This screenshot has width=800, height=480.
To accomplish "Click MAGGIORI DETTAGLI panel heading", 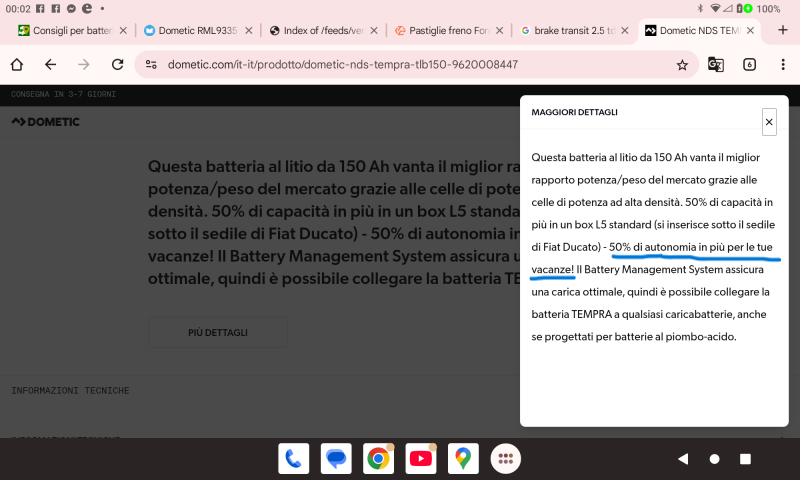I will point(574,112).
